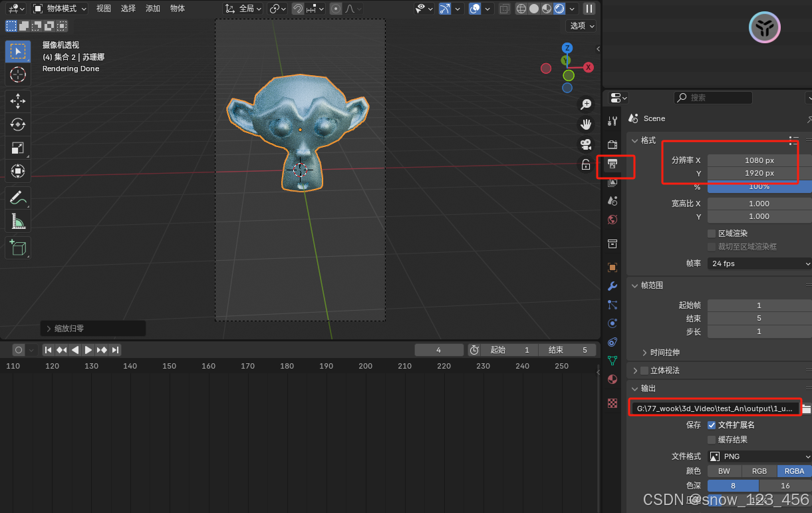Screen dimensions: 812x513
Task: Select the Rotate tool
Action: pyautogui.click(x=18, y=124)
